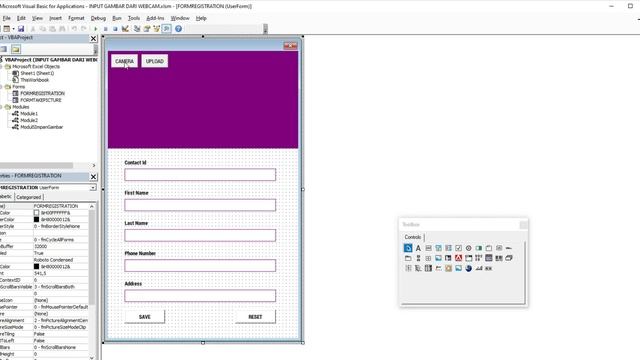Select the Label control in the Toolbox
This screenshot has height=360, width=640.
(x=418, y=248)
